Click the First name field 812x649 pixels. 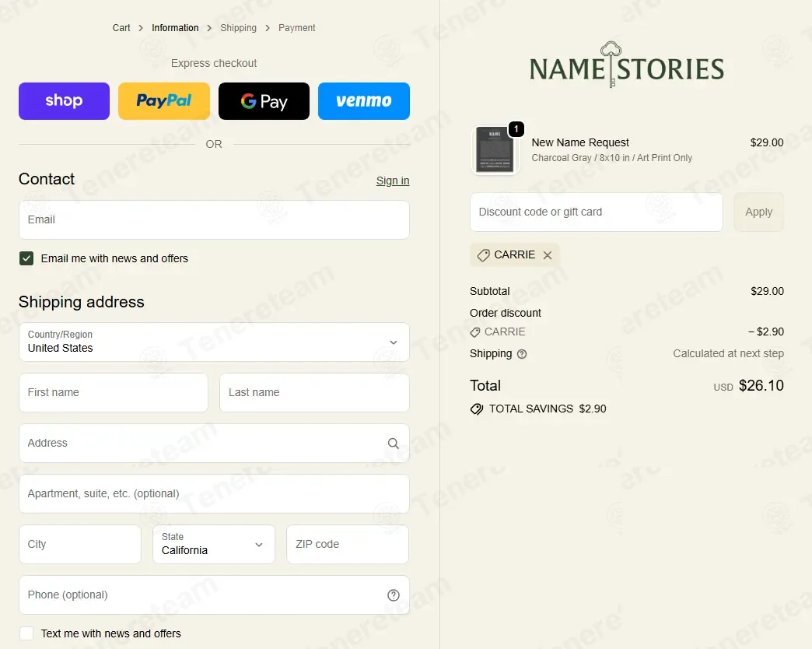coord(114,393)
